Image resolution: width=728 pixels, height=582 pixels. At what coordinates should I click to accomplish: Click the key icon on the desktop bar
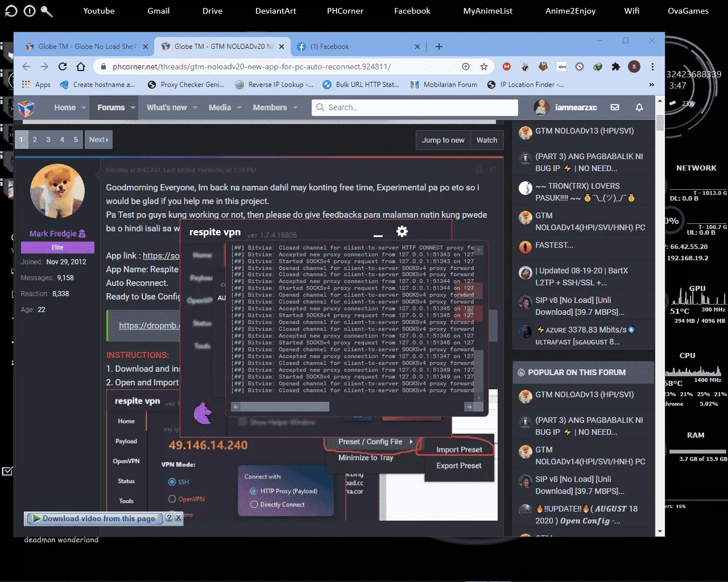[x=47, y=11]
